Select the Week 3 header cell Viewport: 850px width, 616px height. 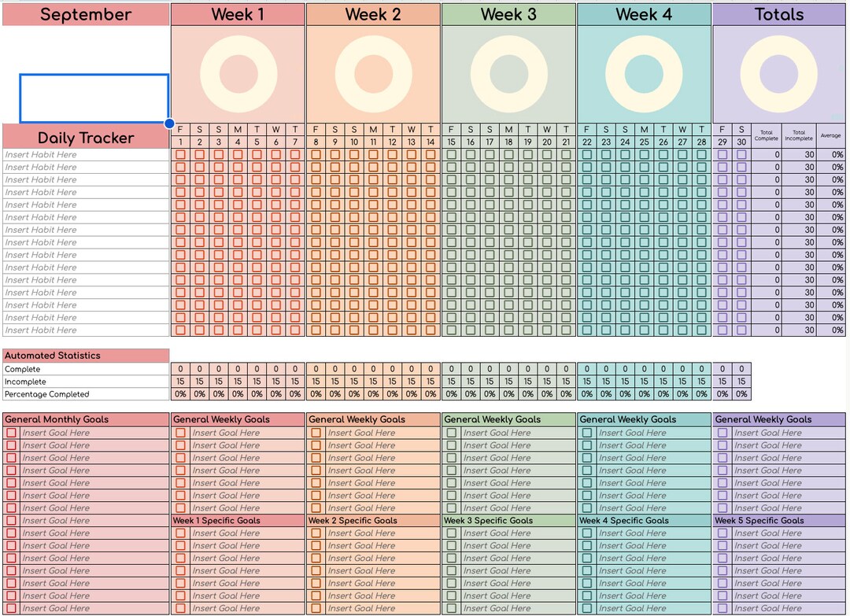pos(508,14)
